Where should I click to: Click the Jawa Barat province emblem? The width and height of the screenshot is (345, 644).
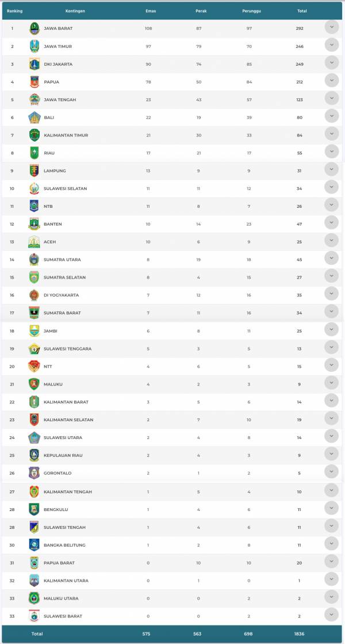(x=34, y=28)
